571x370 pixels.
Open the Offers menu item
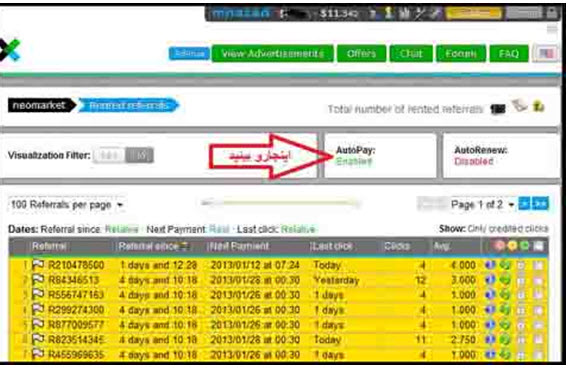click(x=361, y=54)
